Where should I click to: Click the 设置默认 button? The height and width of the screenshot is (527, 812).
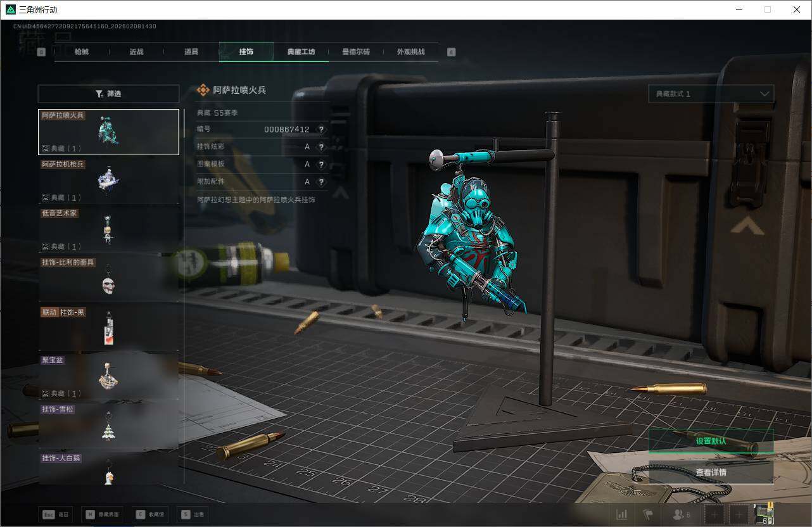(711, 441)
